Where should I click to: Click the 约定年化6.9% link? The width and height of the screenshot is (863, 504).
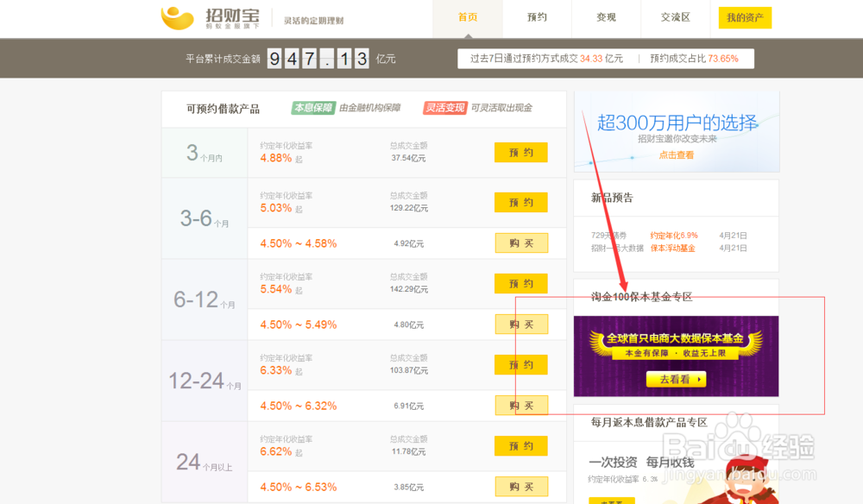(674, 236)
